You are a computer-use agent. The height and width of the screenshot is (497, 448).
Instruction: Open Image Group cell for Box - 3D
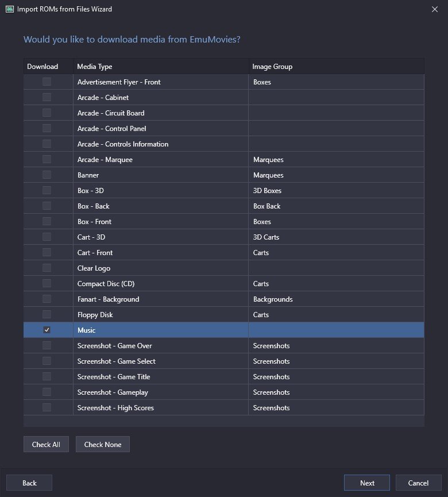[336, 191]
